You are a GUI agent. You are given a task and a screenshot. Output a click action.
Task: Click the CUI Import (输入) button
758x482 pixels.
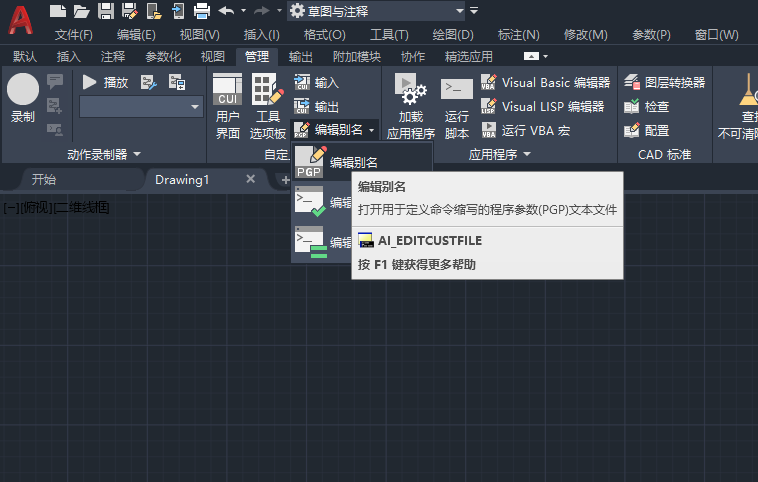click(316, 83)
